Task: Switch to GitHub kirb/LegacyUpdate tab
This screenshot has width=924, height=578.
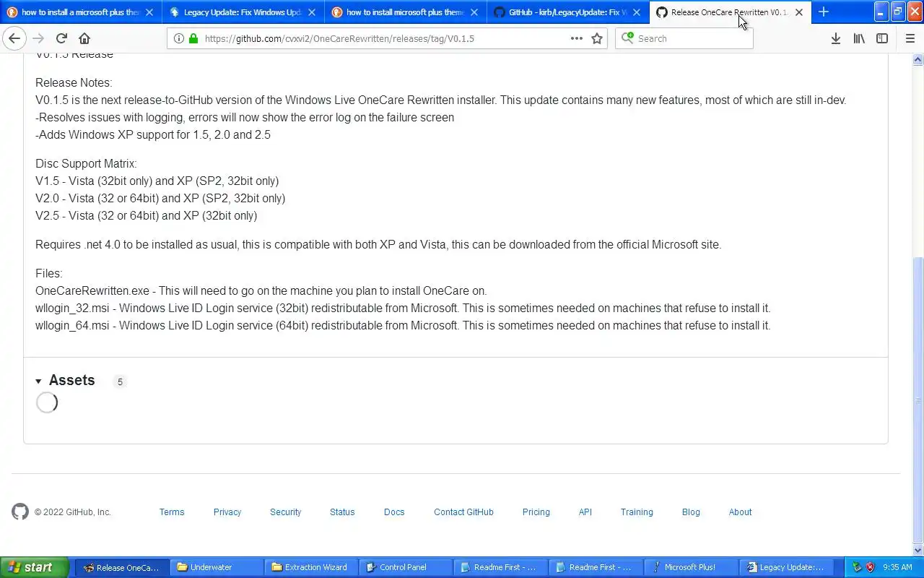Action: tap(568, 12)
